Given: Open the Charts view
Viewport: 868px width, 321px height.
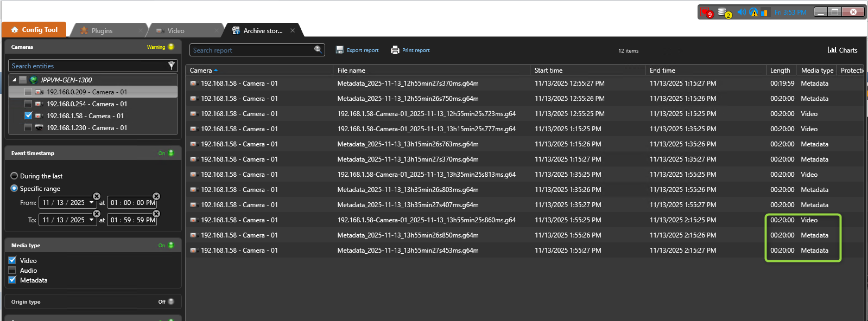Looking at the screenshot, I should 842,50.
